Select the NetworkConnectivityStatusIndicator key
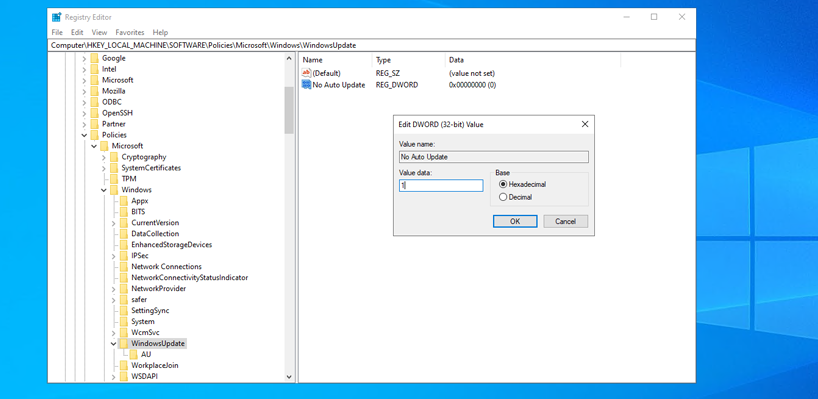 [x=189, y=277]
